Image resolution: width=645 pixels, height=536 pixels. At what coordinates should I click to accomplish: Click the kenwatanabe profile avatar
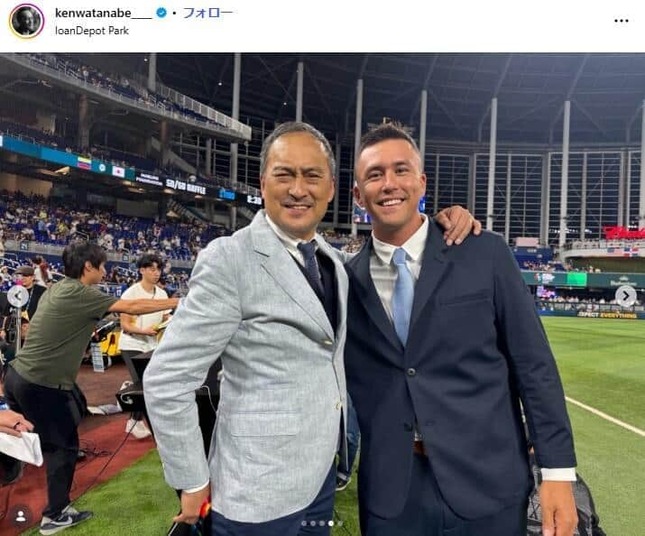pos(27,21)
